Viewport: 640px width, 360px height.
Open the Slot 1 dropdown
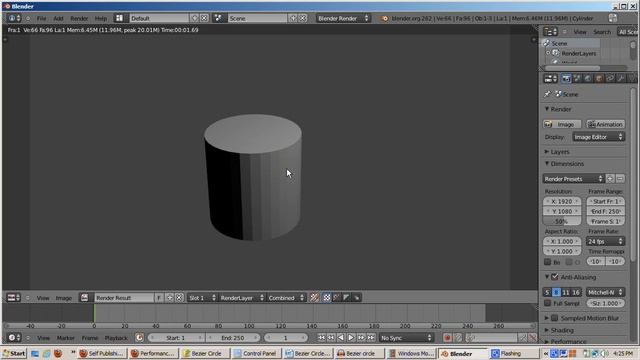(202, 298)
